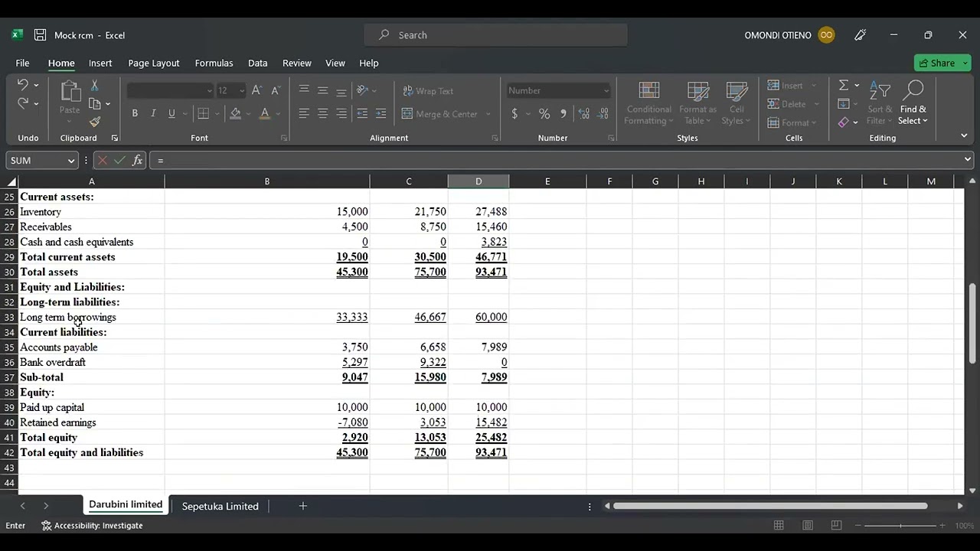The height and width of the screenshot is (551, 980).
Task: Click the Copy icon
Action: tap(95, 103)
